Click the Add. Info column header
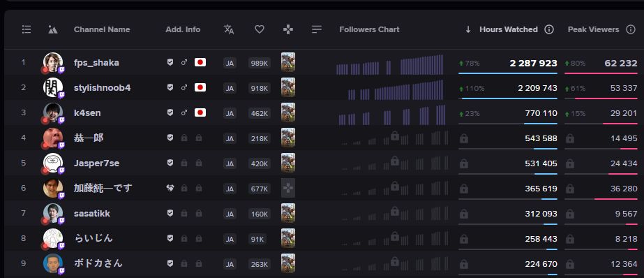Viewport: 644px width, 278px height. [183, 29]
